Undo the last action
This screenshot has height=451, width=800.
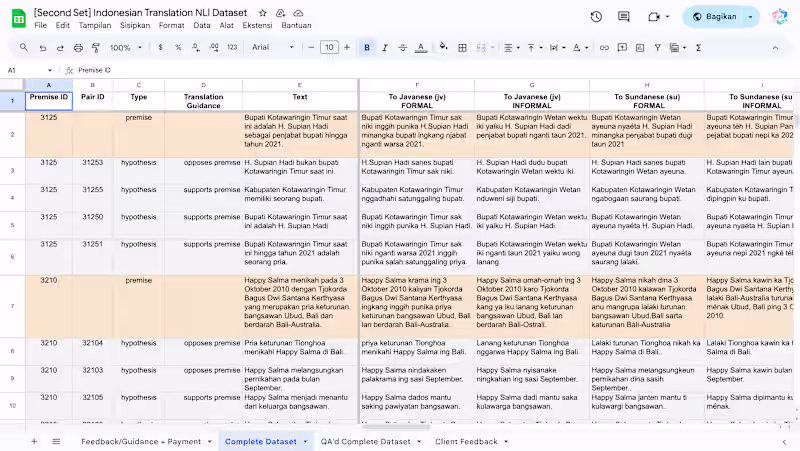43,47
